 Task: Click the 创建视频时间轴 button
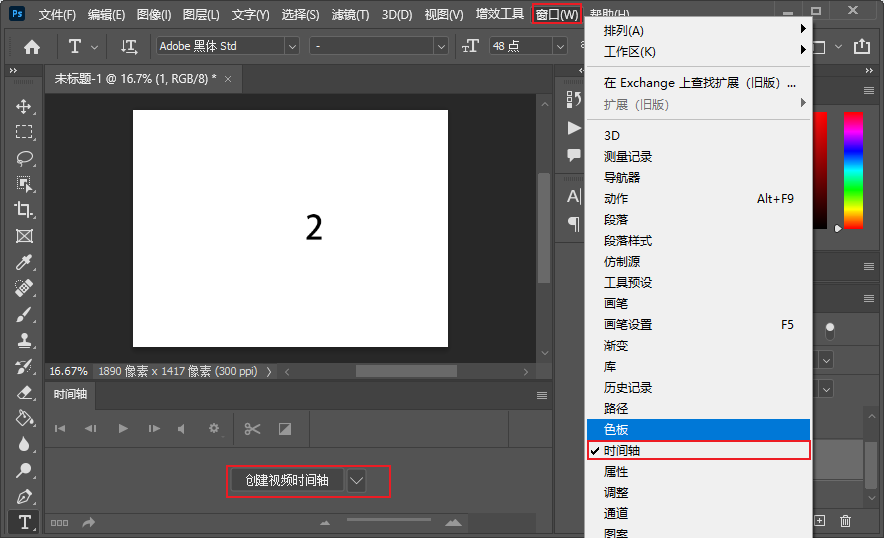287,480
